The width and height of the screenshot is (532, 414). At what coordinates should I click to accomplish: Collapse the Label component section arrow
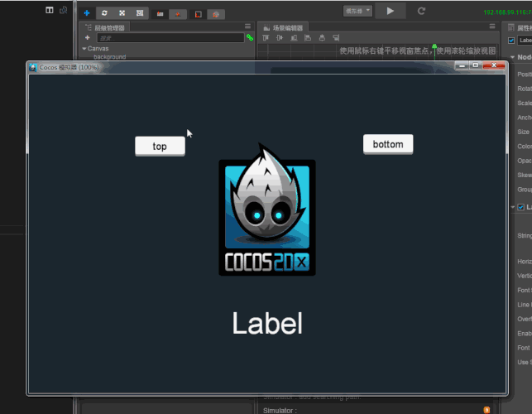click(513, 207)
